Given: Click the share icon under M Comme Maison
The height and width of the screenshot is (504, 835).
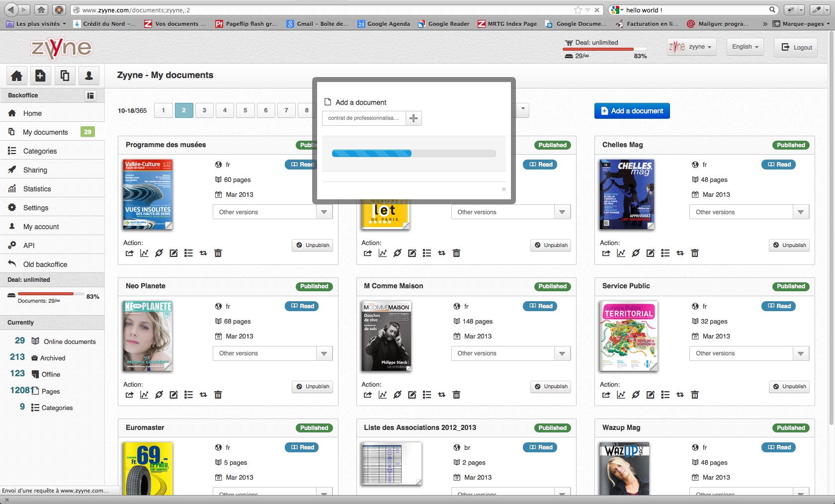Looking at the screenshot, I should pos(368,395).
